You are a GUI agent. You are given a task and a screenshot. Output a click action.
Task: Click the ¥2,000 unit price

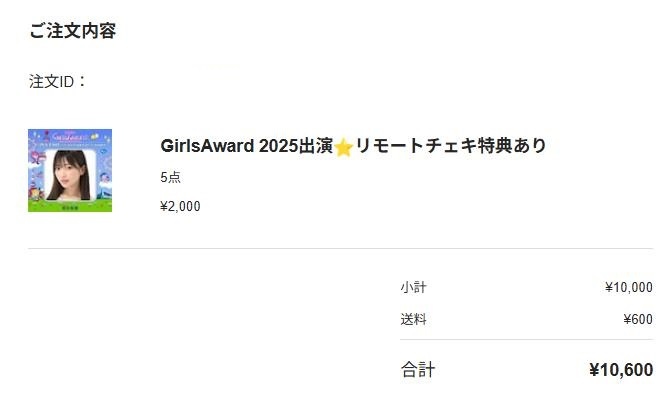181,206
